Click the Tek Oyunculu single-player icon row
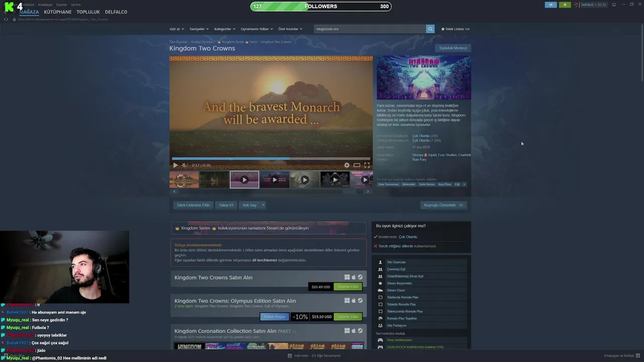Screen dimensions: 644x362 [422, 262]
